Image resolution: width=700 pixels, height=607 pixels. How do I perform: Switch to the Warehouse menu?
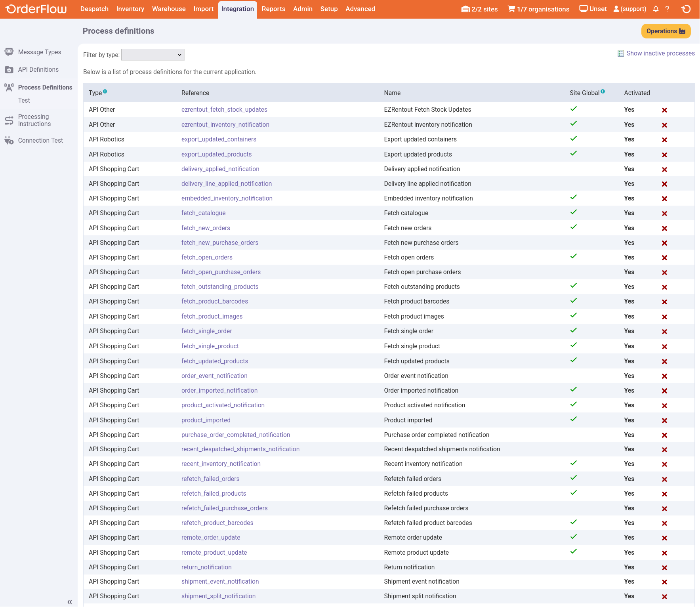pyautogui.click(x=169, y=9)
